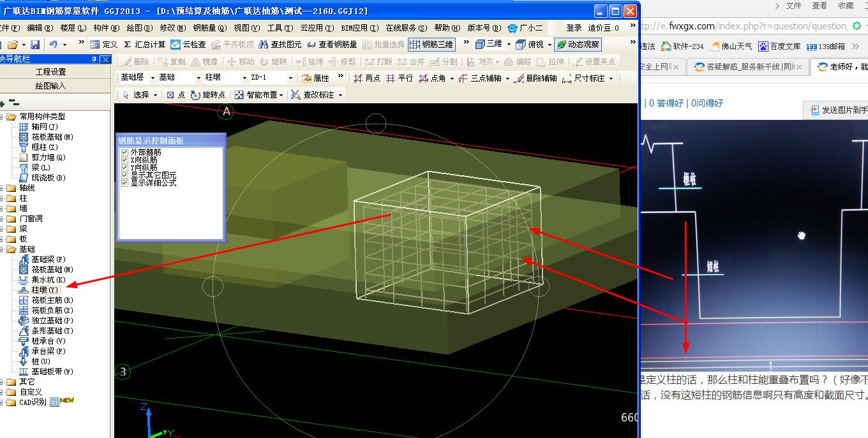Select 两点 two-point axis tool
868x438 pixels.
pyautogui.click(x=367, y=78)
